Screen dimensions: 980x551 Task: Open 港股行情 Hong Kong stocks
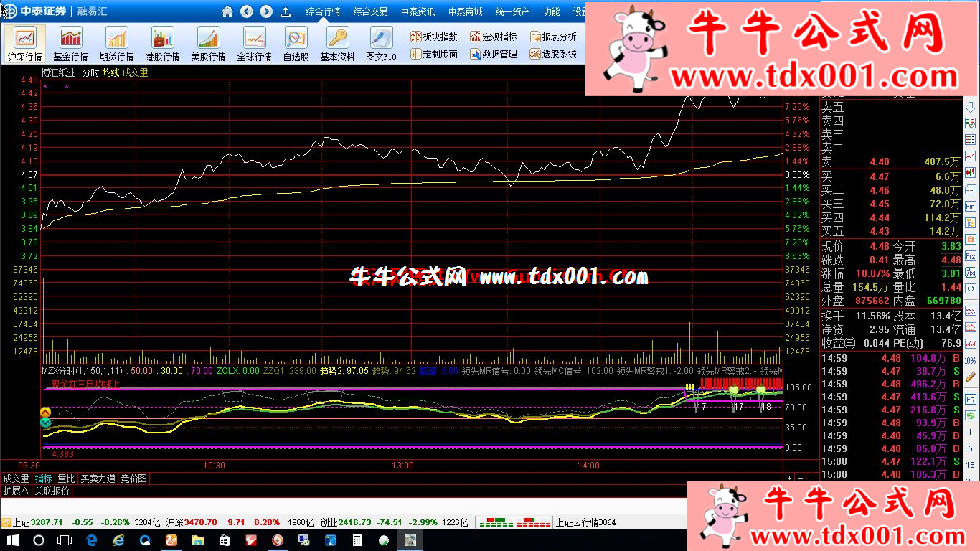coord(162,44)
